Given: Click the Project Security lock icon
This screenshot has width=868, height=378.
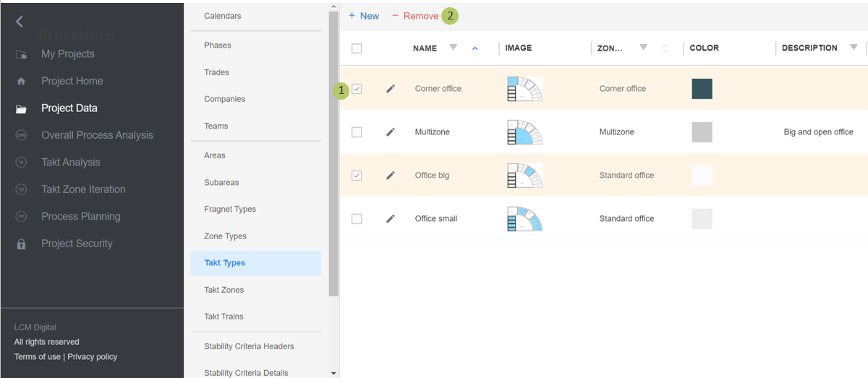Looking at the screenshot, I should [21, 244].
